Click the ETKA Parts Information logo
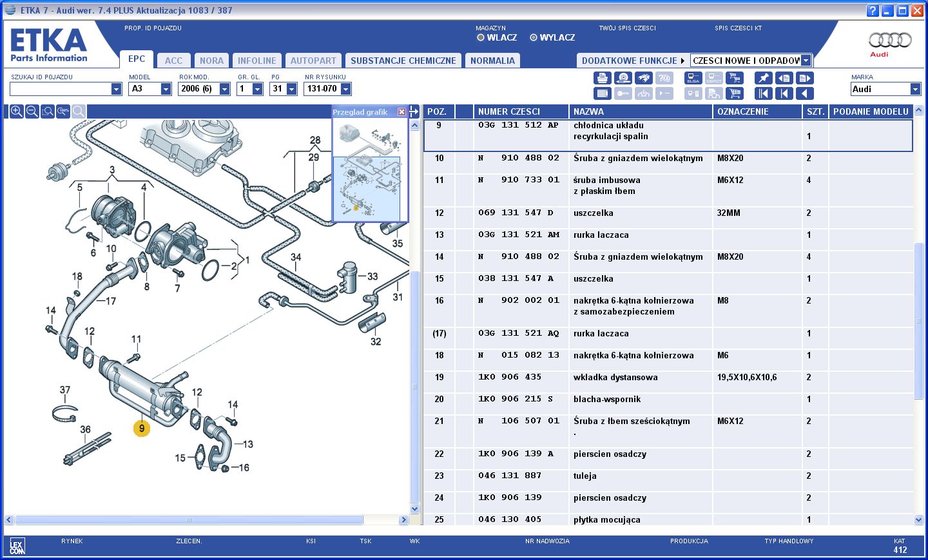The image size is (928, 560). point(49,45)
